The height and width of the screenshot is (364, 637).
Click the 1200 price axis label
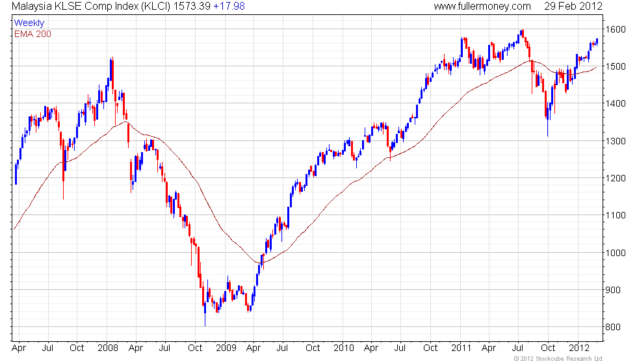point(616,178)
